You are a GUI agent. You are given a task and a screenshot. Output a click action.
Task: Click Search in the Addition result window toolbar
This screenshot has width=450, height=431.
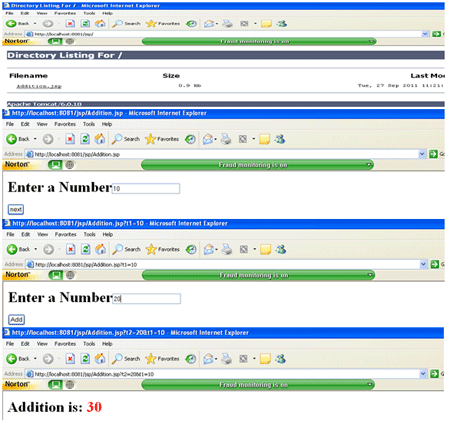pyautogui.click(x=126, y=359)
